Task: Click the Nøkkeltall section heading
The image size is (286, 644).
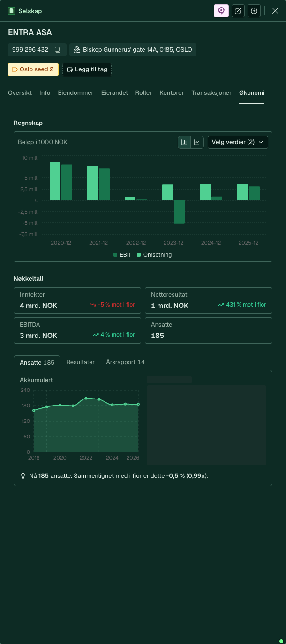Action: click(29, 279)
